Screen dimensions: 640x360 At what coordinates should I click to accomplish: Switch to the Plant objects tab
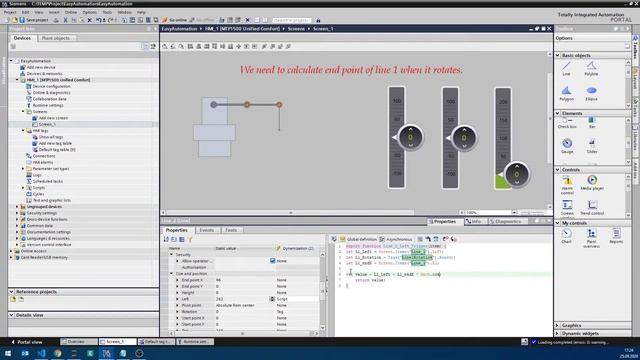[56, 38]
